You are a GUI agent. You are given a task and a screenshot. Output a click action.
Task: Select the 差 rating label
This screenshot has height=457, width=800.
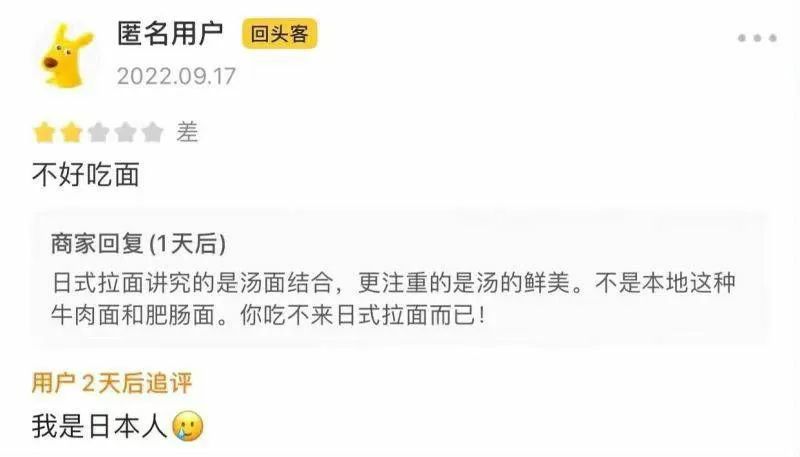(187, 133)
